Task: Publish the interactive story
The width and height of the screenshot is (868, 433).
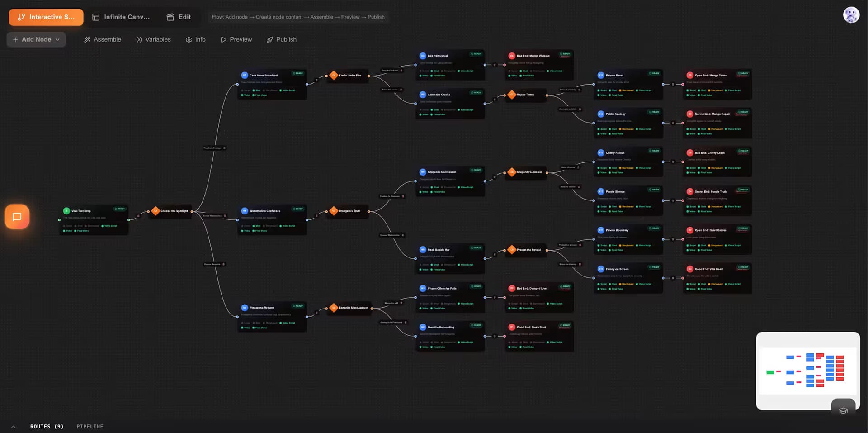Action: pos(282,40)
